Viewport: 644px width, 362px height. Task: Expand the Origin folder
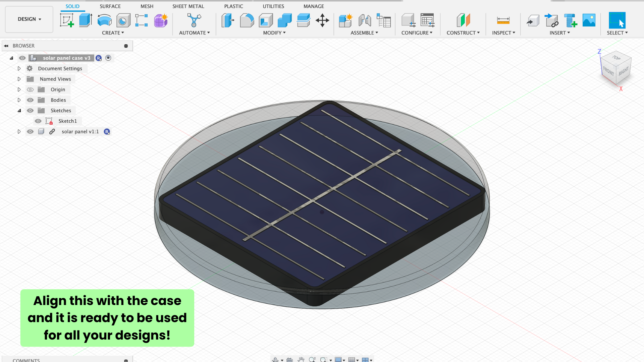tap(19, 89)
